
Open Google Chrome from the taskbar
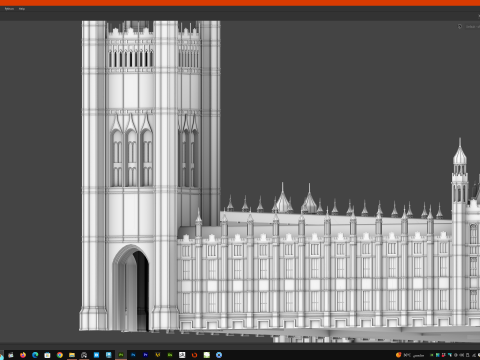pyautogui.click(x=60, y=355)
